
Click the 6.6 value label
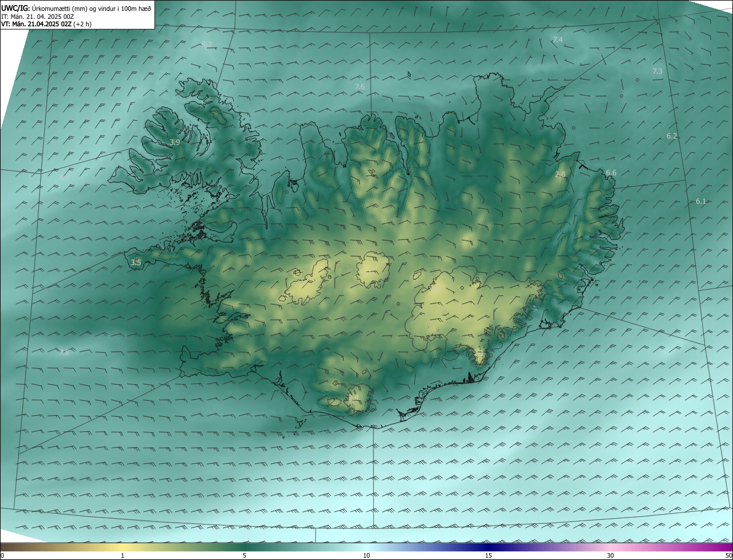point(611,172)
